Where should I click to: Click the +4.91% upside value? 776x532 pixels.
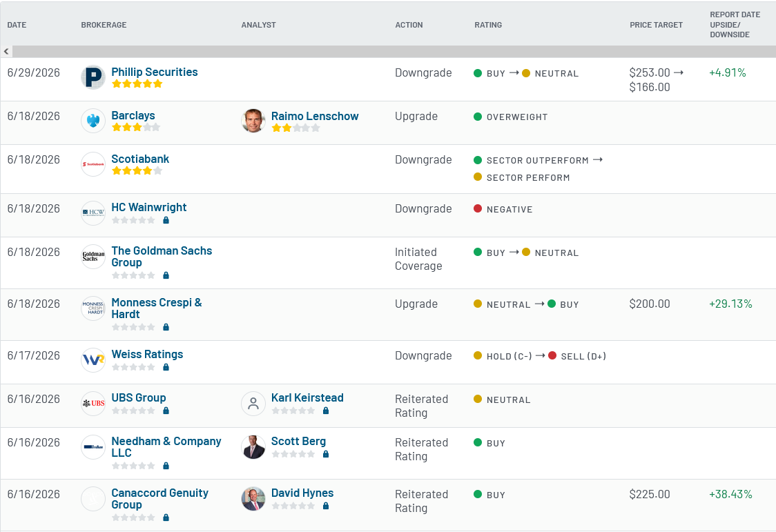[x=728, y=72]
